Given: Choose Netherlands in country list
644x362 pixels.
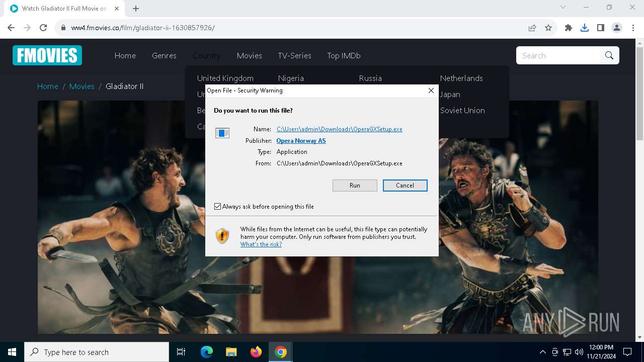Looking at the screenshot, I should [x=461, y=78].
